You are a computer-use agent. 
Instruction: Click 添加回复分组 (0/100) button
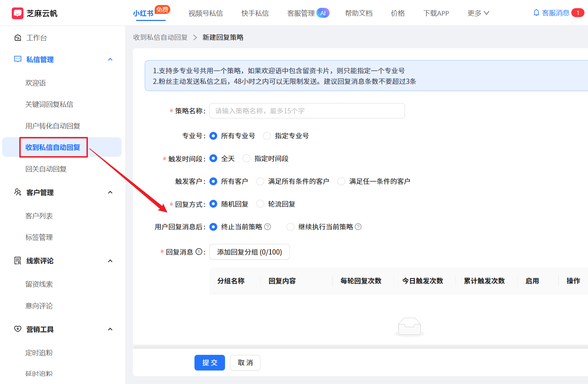point(250,252)
